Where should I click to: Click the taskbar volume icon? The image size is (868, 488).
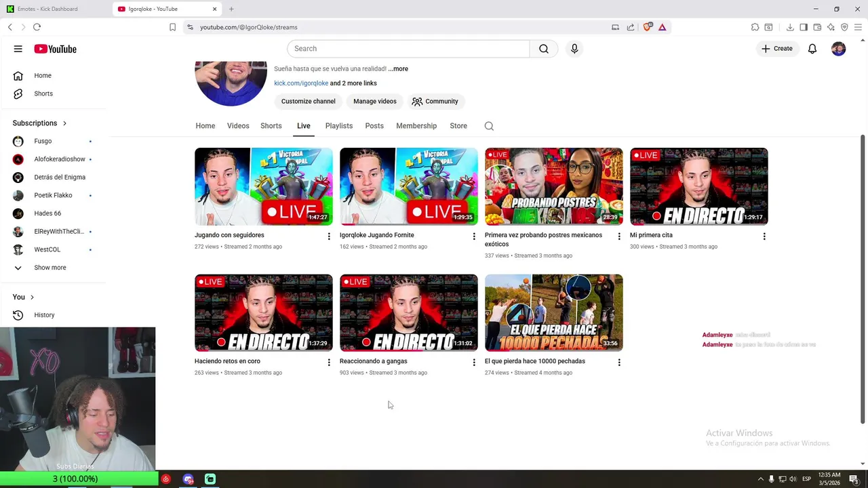(x=793, y=479)
